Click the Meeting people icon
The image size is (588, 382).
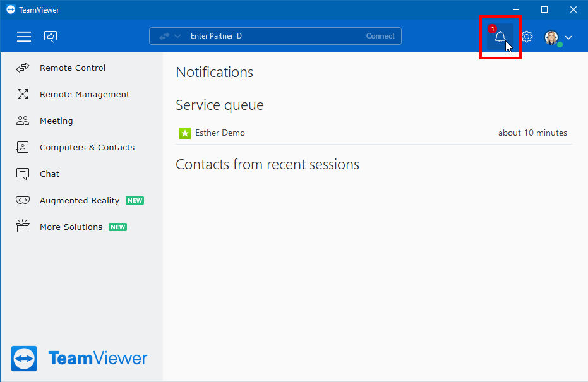point(23,121)
